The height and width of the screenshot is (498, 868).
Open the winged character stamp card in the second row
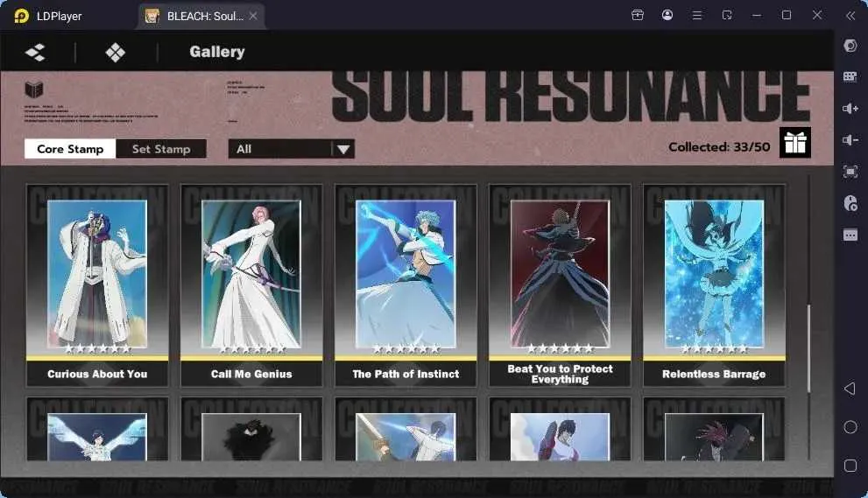[97, 430]
